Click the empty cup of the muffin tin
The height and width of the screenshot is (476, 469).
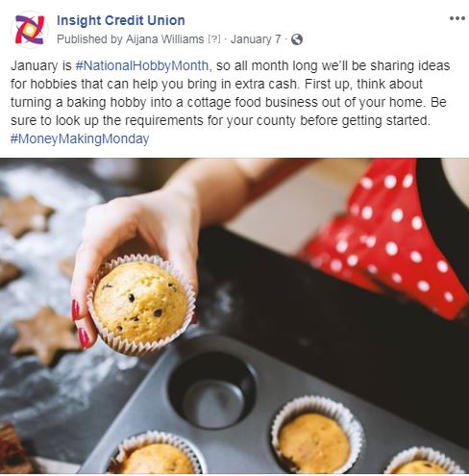pos(212,390)
